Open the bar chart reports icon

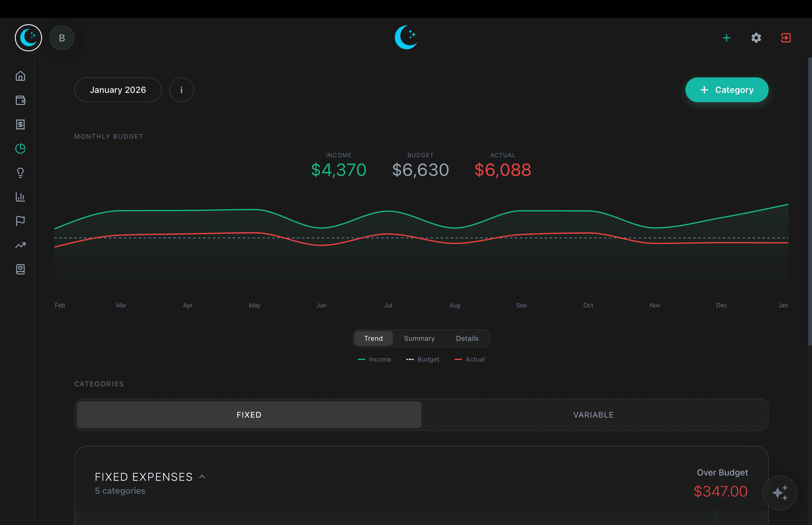tap(20, 197)
